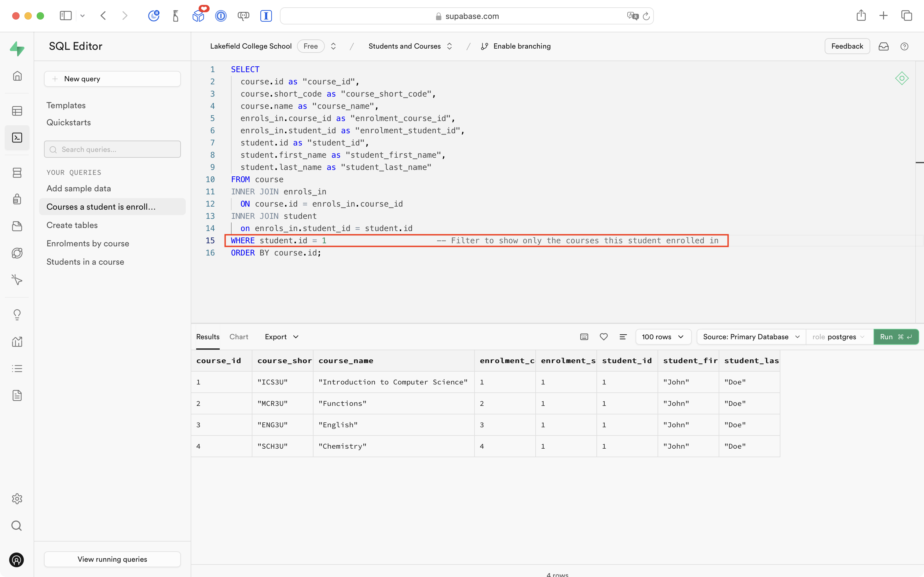Viewport: 924px width, 577px height.
Task: Open Reports chart icon in sidebar
Action: (x=17, y=342)
